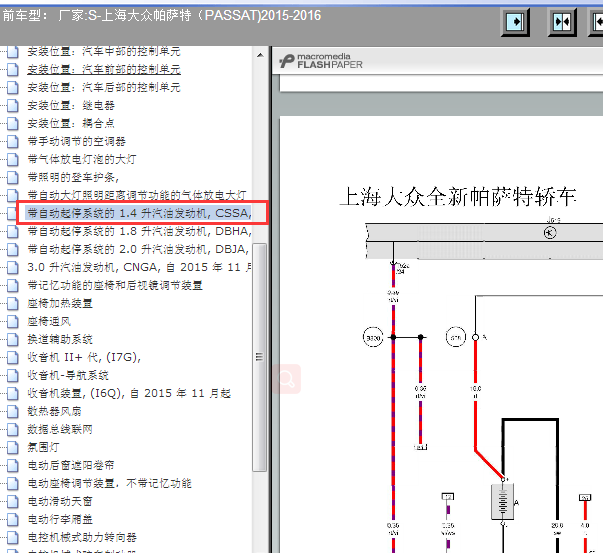This screenshot has width=603, height=553.
Task: Click document icon beside 散热器风扇
Action: click(x=13, y=411)
